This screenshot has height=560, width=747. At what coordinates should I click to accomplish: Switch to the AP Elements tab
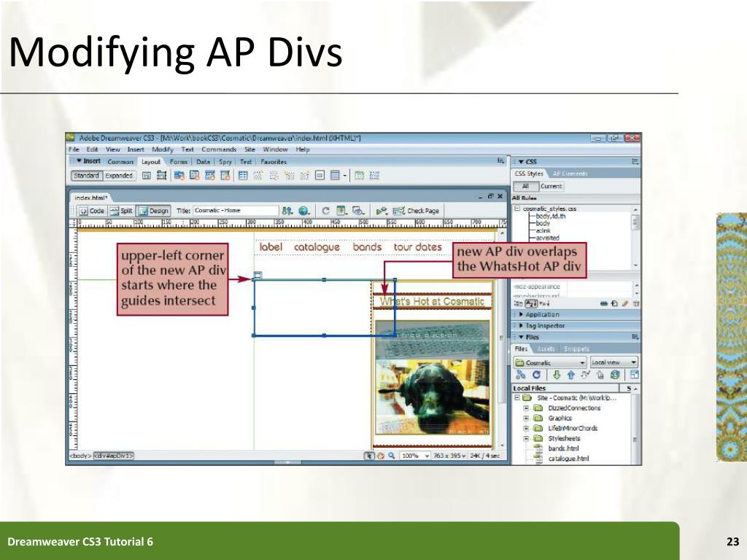pos(570,174)
